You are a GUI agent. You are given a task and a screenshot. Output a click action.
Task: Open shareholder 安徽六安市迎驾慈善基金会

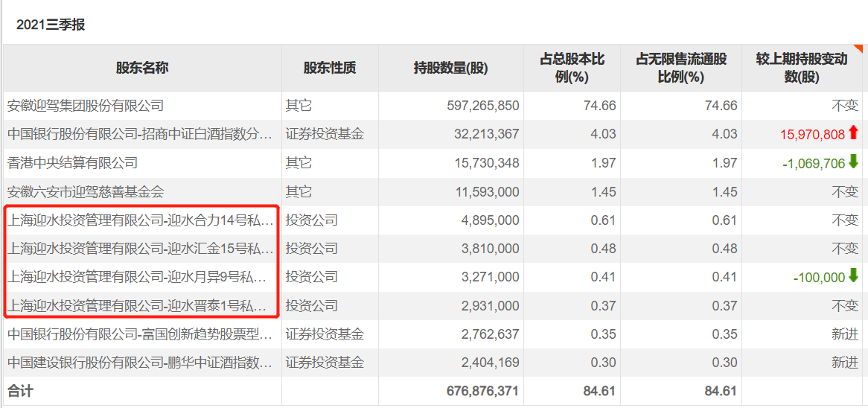[86, 191]
